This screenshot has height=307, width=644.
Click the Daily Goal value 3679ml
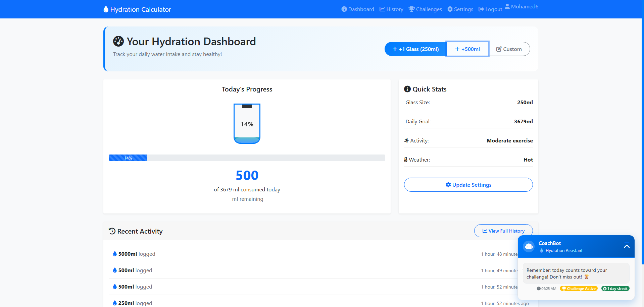coord(523,121)
